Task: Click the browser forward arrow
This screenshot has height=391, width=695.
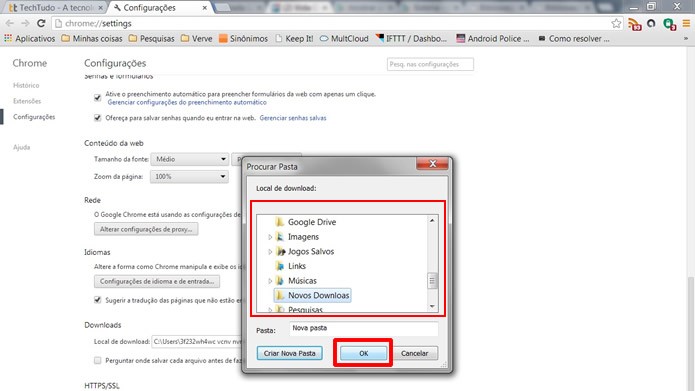Action: point(25,23)
